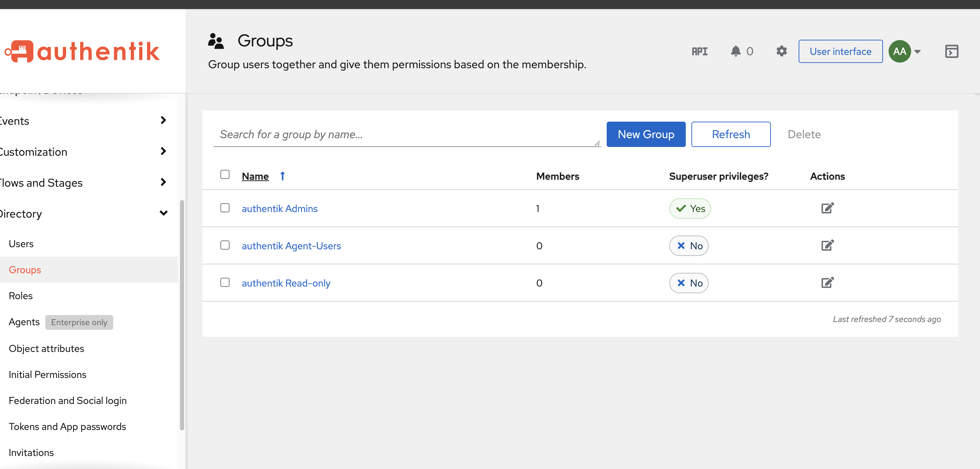Focus the group name search field
This screenshot has height=469, width=980.
click(407, 134)
